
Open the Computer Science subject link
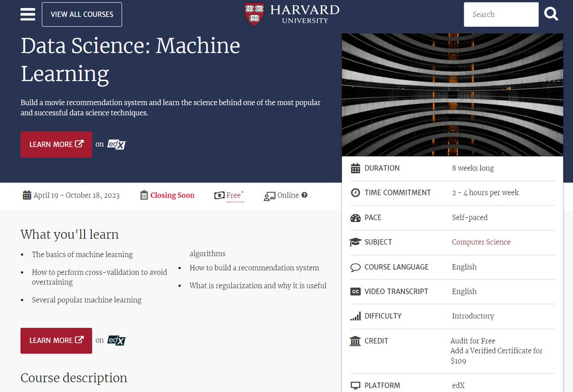click(481, 242)
